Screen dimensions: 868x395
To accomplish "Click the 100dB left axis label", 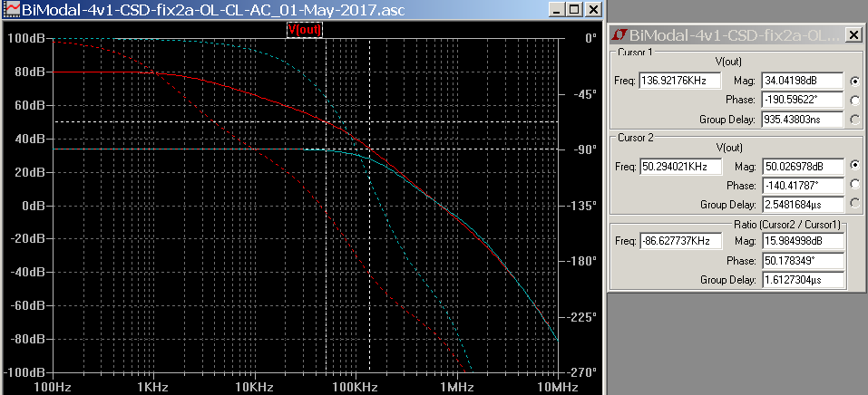I will (x=26, y=38).
